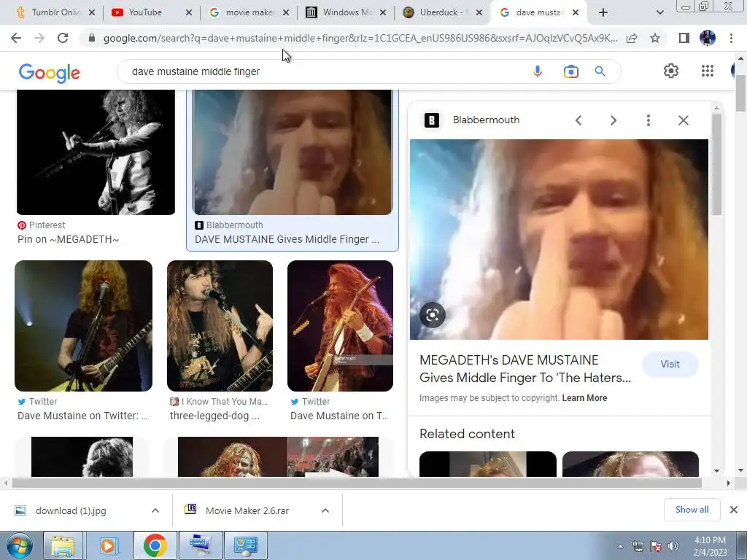747x560 pixels.
Task: Submit search with magnifier icon
Action: click(600, 71)
